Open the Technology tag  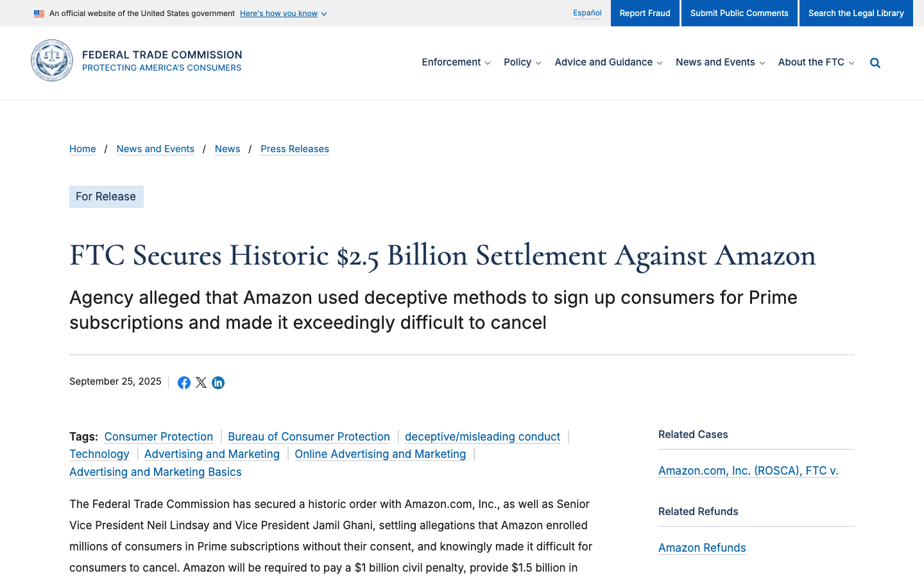point(99,454)
